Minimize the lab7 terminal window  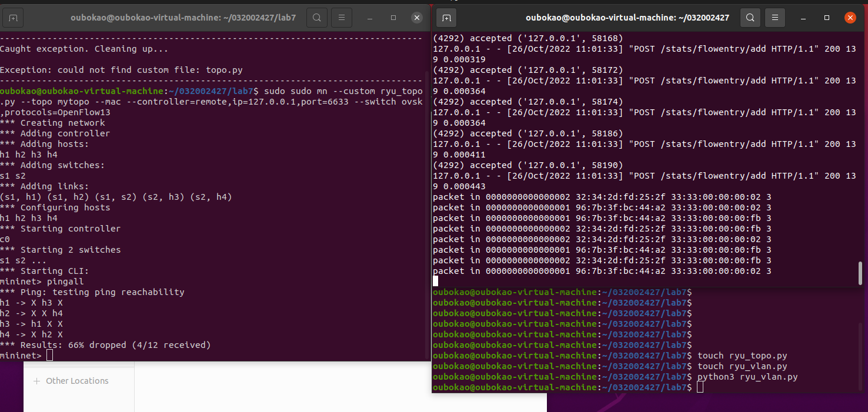[370, 18]
